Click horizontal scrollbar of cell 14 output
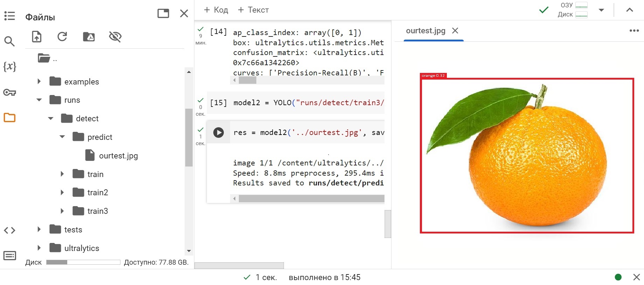This screenshot has height=285, width=644. click(x=247, y=80)
